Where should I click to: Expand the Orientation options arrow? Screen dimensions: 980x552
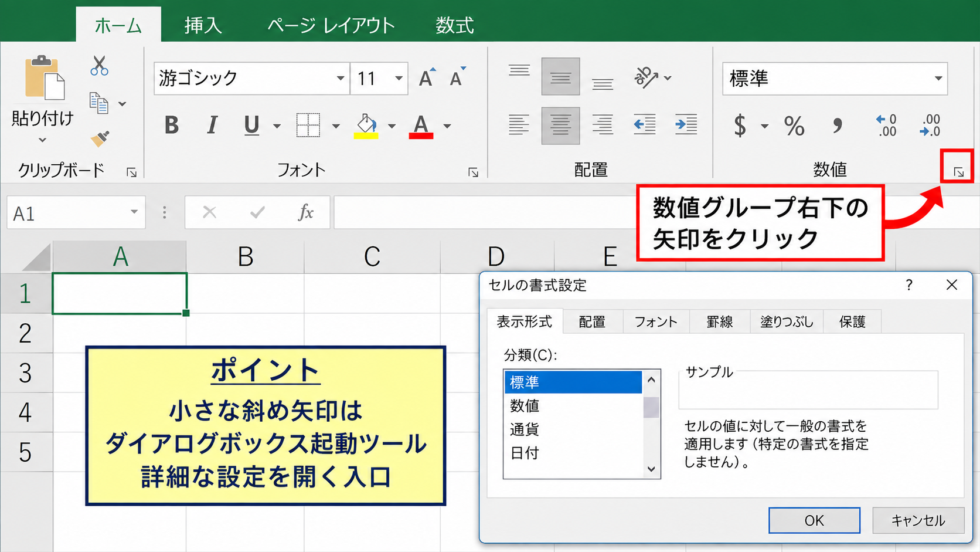(x=668, y=77)
